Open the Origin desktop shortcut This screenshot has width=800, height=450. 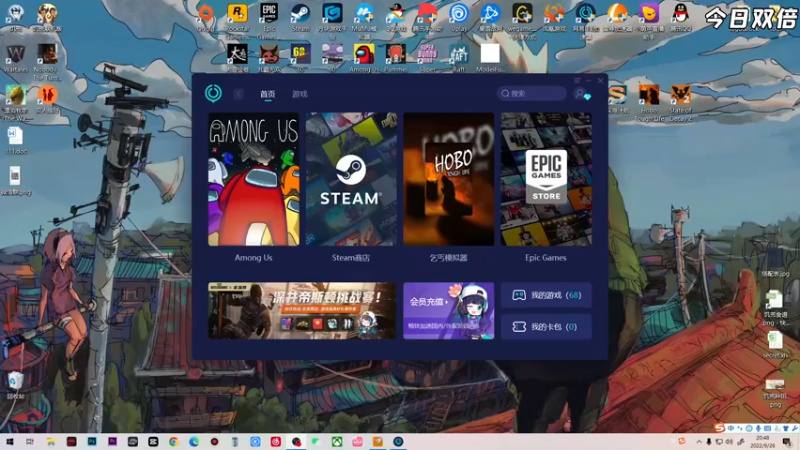point(206,18)
